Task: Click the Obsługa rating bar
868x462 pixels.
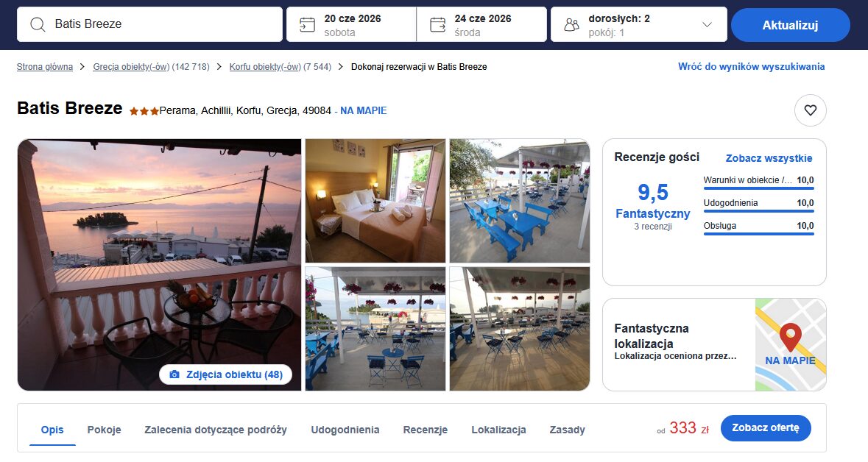Action: [x=758, y=233]
